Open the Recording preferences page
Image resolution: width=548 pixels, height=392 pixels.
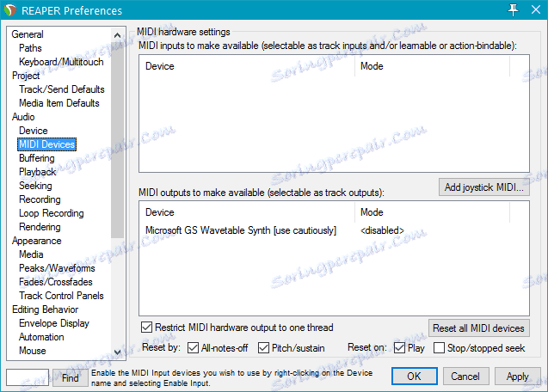coord(40,199)
